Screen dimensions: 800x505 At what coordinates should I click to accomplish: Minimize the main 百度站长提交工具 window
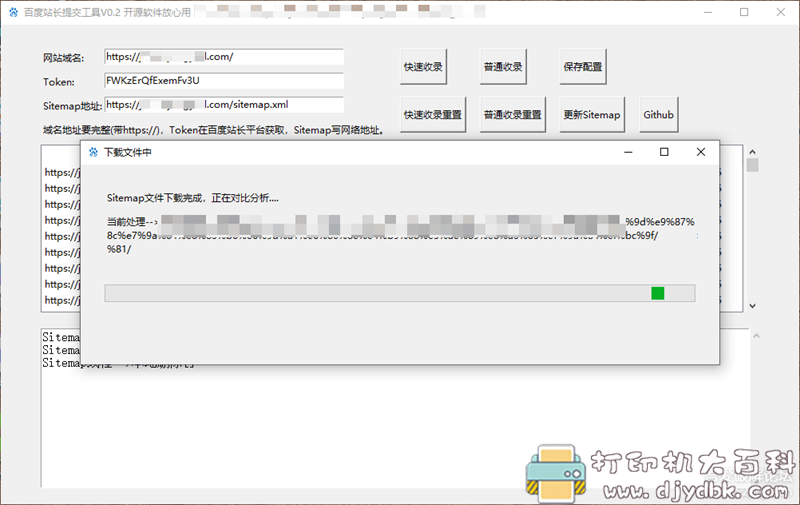click(708, 12)
